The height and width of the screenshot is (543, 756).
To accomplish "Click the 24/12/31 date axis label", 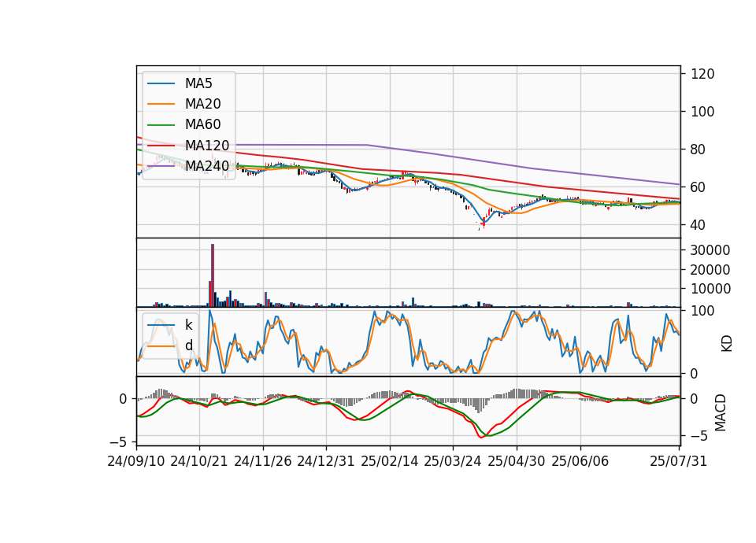I will point(326,461).
